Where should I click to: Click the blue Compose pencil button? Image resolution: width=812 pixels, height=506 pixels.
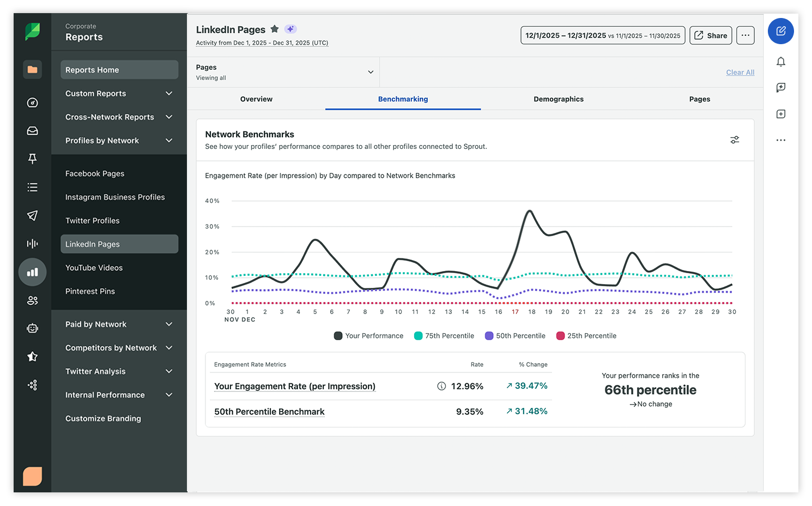coord(780,31)
